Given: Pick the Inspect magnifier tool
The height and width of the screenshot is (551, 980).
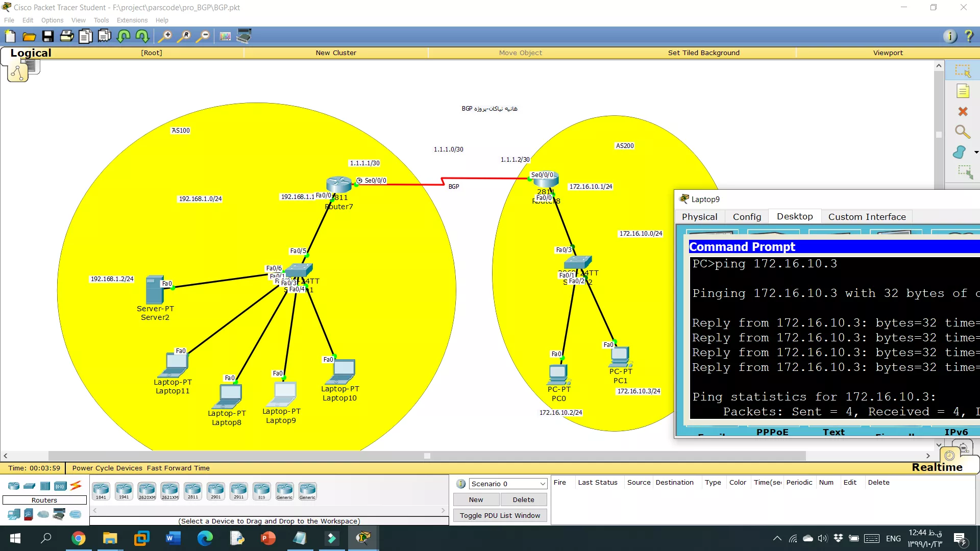Looking at the screenshot, I should coord(963,132).
